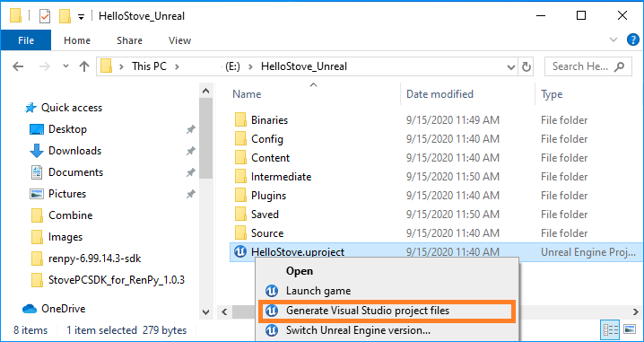Expand the ribbon with the chevron

tap(614, 39)
